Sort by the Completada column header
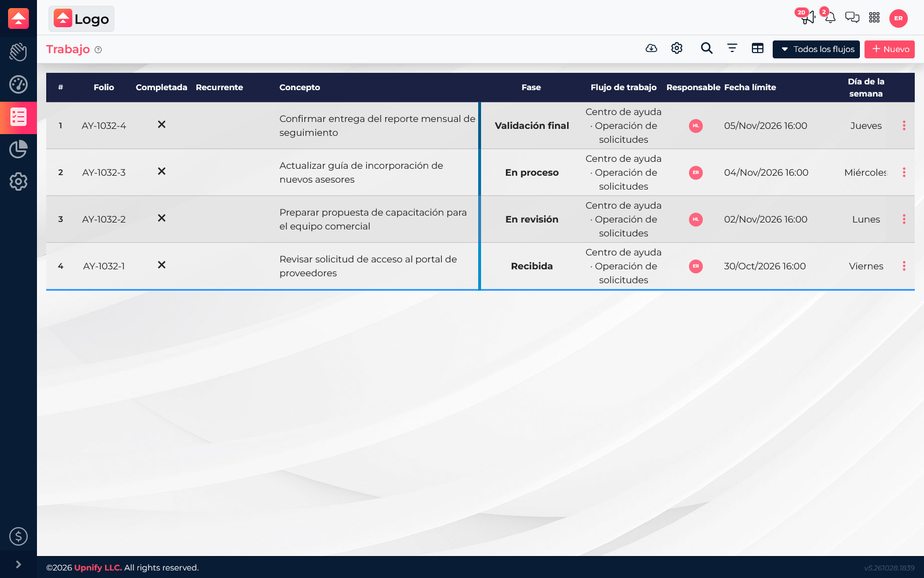 [162, 87]
